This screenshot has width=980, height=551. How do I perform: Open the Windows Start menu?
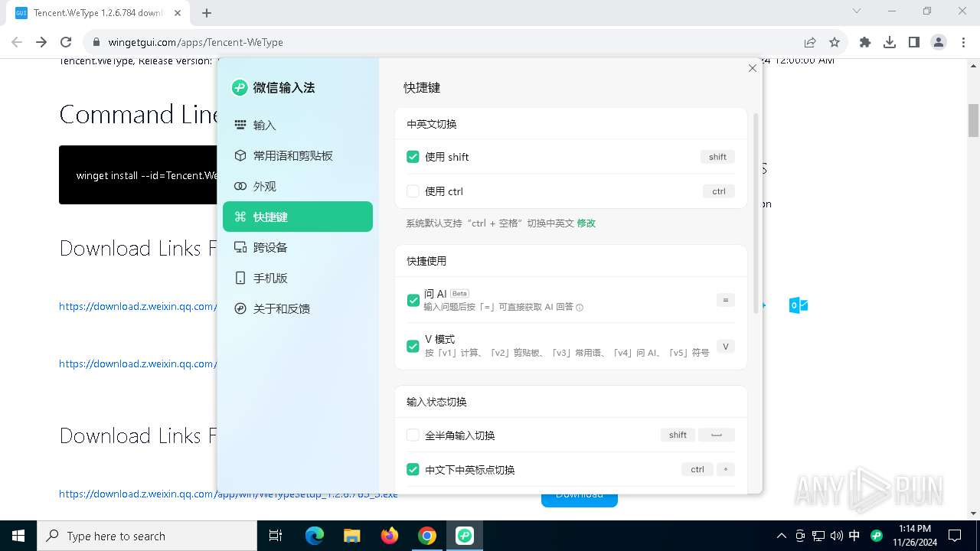point(18,536)
